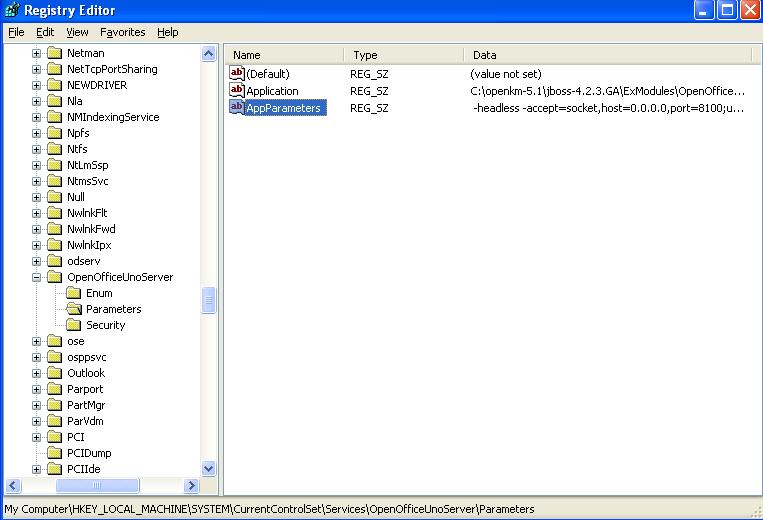
Task: Open the Help menu
Action: (167, 32)
